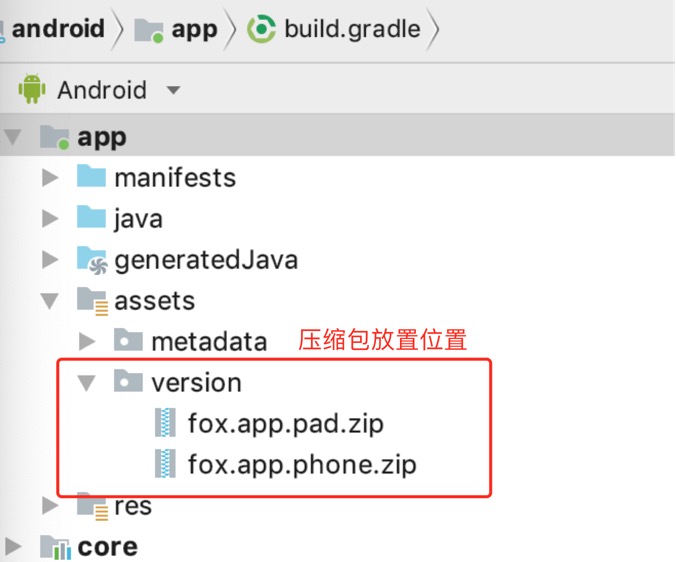Click the generatedJava folder icon
The width and height of the screenshot is (676, 562).
pyautogui.click(x=92, y=260)
